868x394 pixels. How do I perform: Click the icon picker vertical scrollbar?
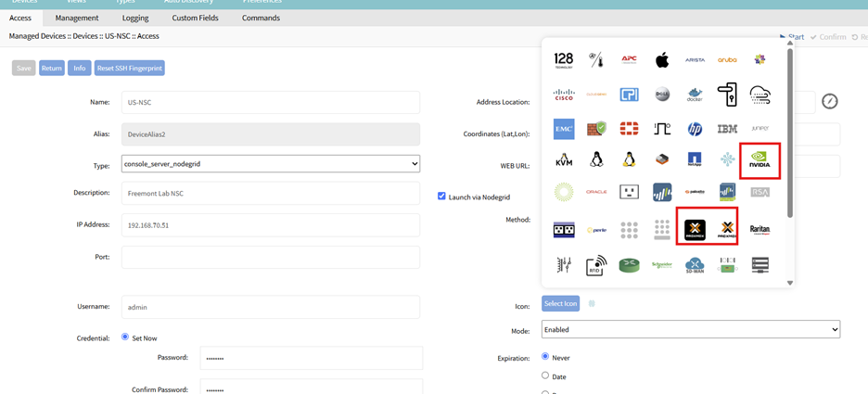tap(790, 132)
